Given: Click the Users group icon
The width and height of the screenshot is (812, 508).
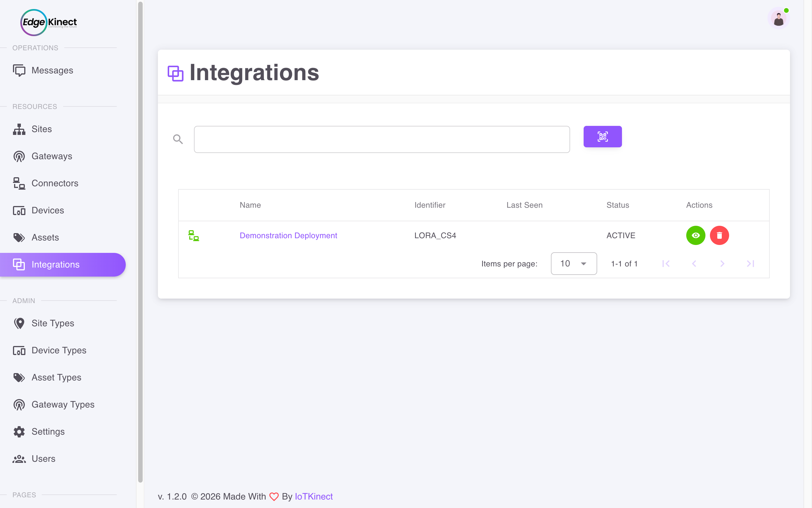Looking at the screenshot, I should pyautogui.click(x=19, y=459).
